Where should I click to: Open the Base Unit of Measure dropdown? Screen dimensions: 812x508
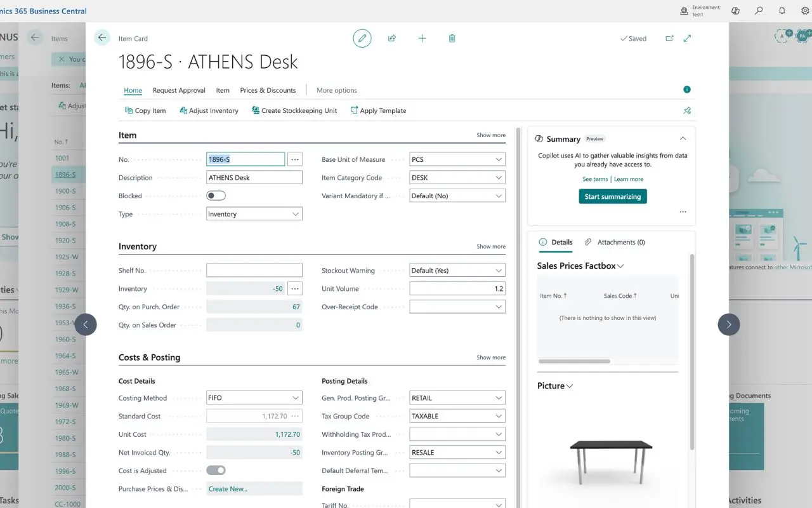tap(457, 159)
